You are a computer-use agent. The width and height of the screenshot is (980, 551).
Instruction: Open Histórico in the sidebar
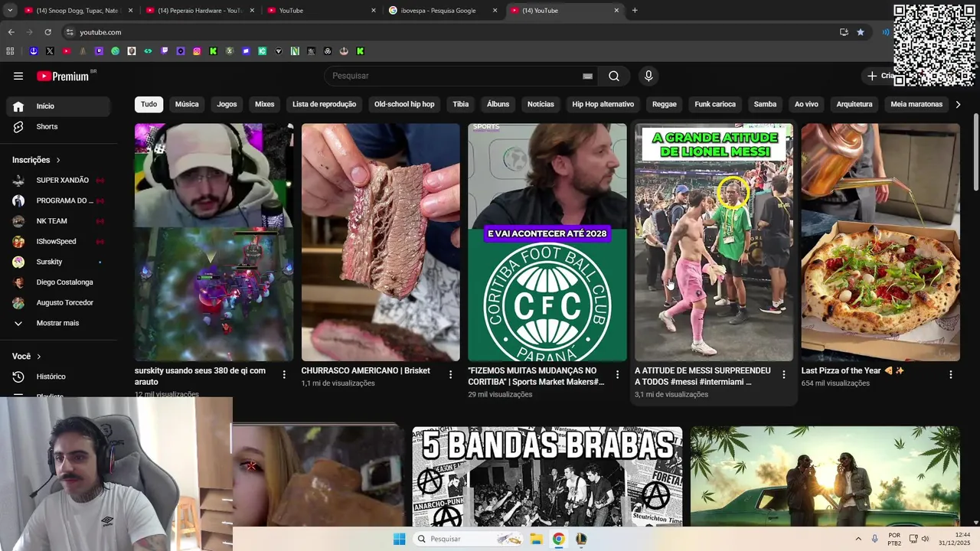pos(58,377)
